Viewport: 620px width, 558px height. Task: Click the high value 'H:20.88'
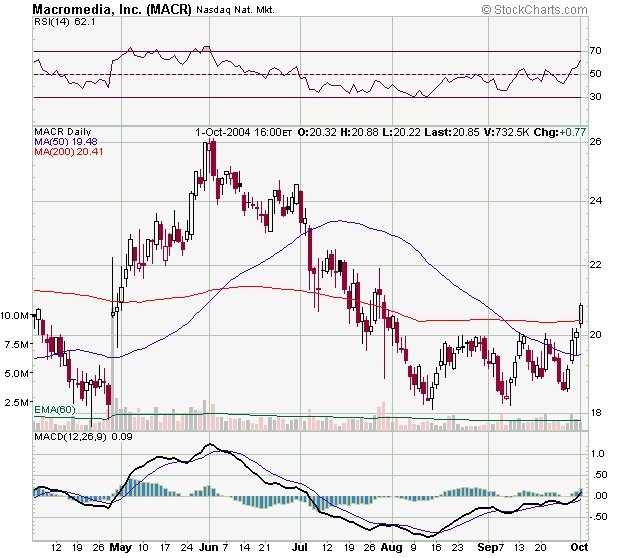[359, 132]
